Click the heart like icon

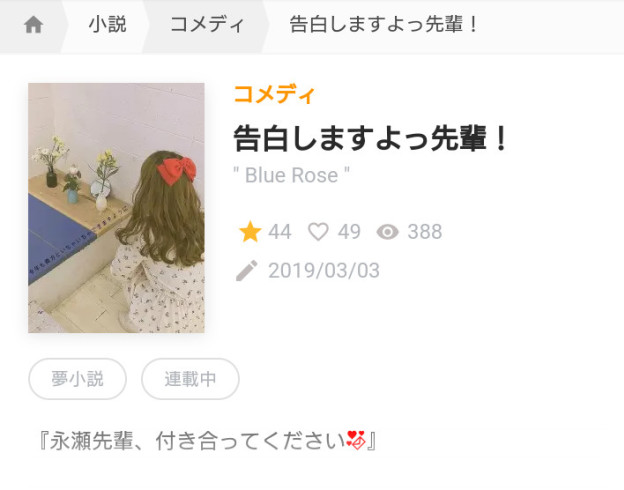(x=318, y=232)
